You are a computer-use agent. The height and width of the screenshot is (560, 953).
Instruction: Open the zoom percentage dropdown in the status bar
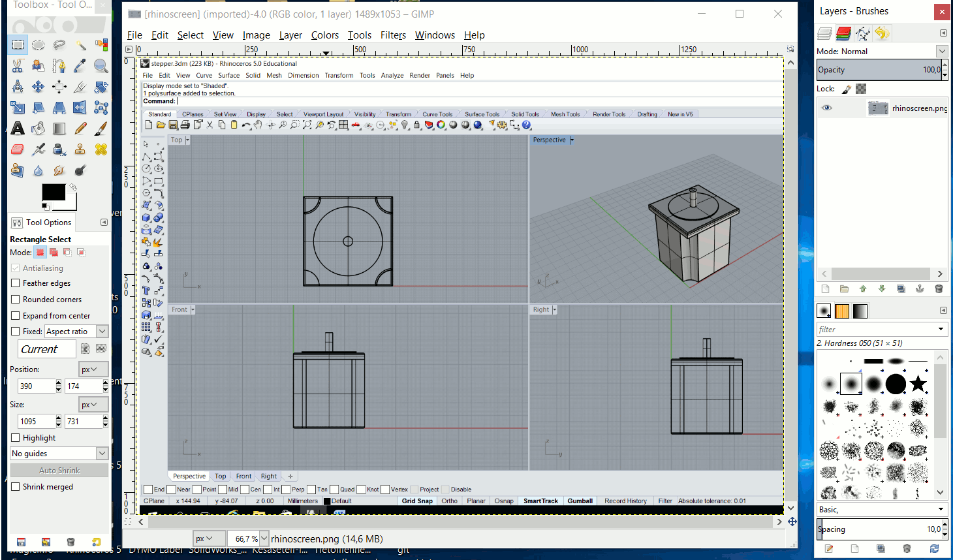pyautogui.click(x=264, y=538)
